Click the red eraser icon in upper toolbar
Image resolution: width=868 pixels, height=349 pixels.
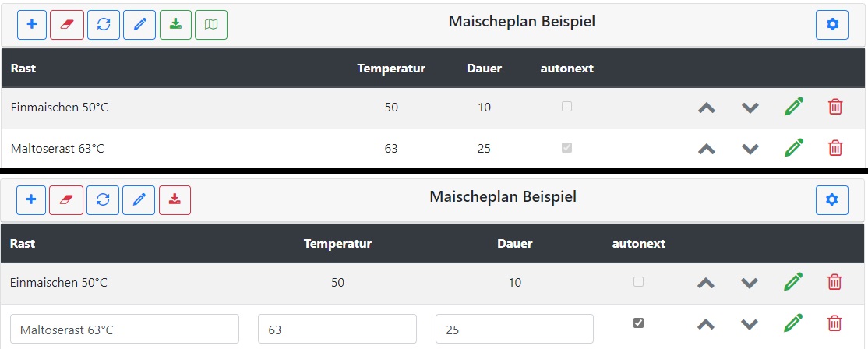point(67,25)
